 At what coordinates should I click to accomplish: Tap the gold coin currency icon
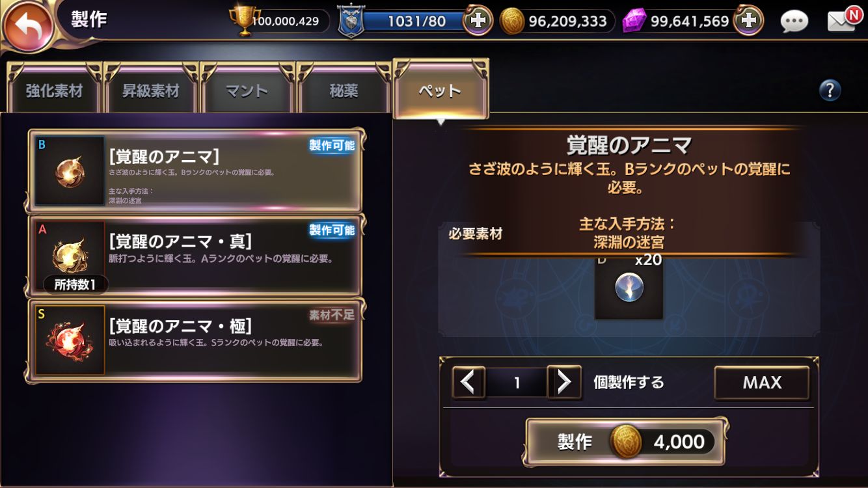click(513, 21)
